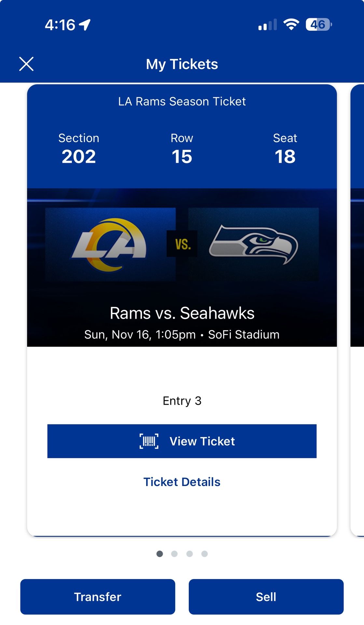Tap the Section 202 label

pyautogui.click(x=79, y=138)
